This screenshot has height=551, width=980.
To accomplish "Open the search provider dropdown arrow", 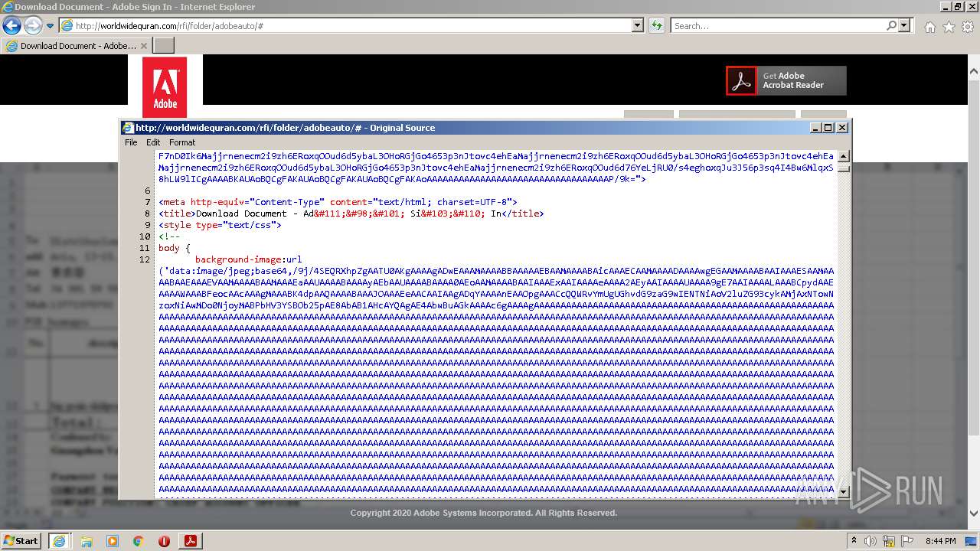I will pos(905,25).
